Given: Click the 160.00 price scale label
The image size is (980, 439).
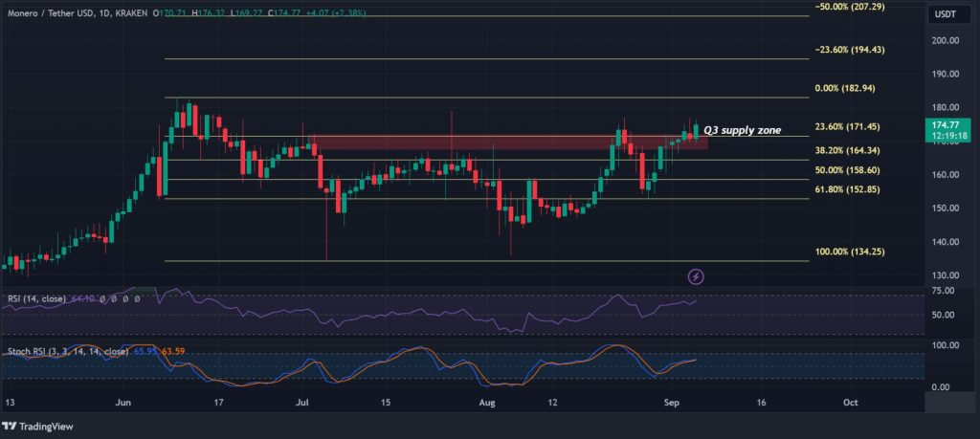Looking at the screenshot, I should (x=945, y=174).
